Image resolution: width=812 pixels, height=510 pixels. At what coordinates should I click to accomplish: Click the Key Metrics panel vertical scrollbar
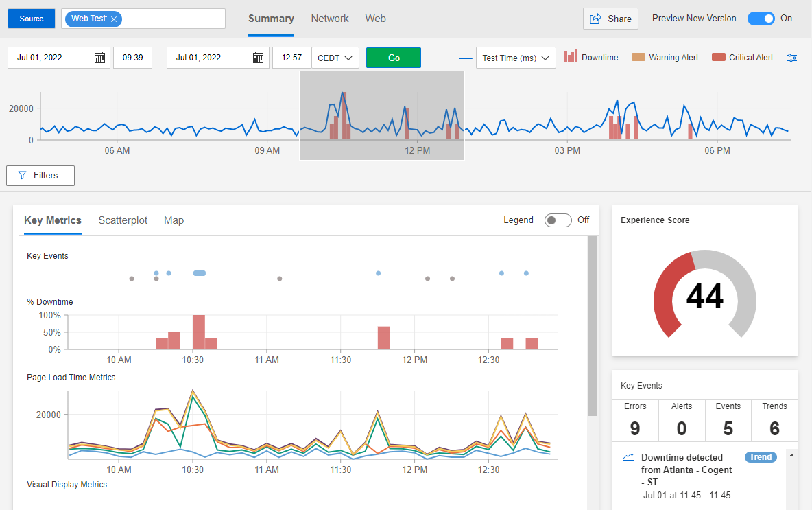click(593, 326)
